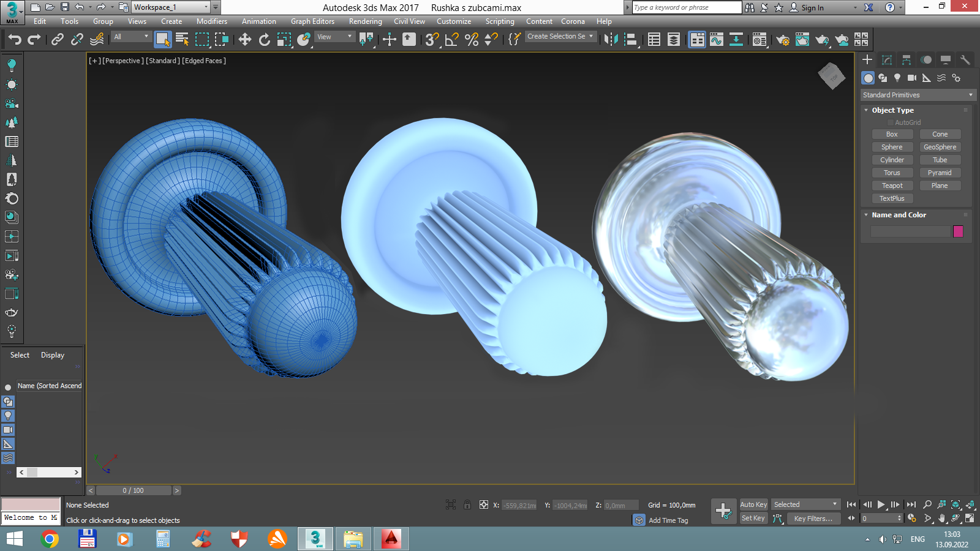Open Chrome from the taskbar
Screen dimensions: 980x551
click(x=50, y=539)
